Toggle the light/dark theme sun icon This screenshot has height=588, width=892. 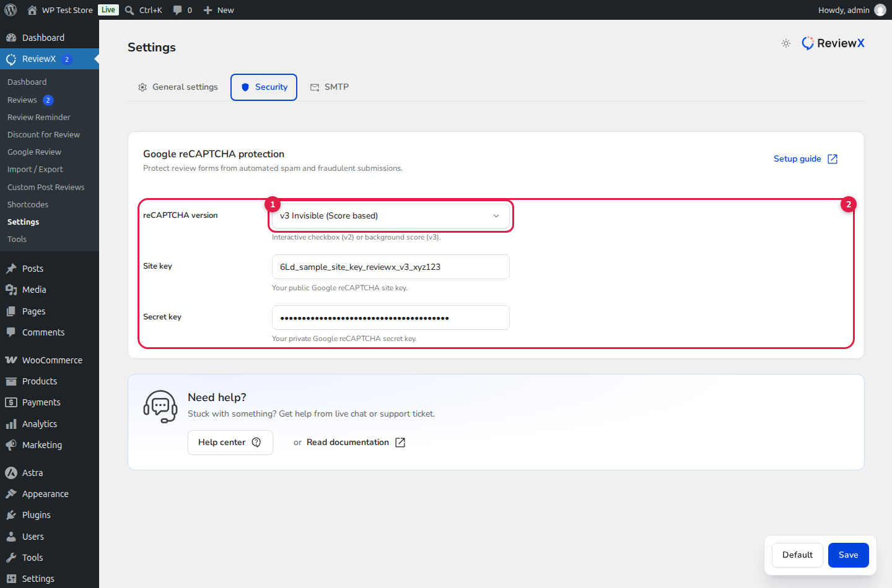pyautogui.click(x=786, y=43)
